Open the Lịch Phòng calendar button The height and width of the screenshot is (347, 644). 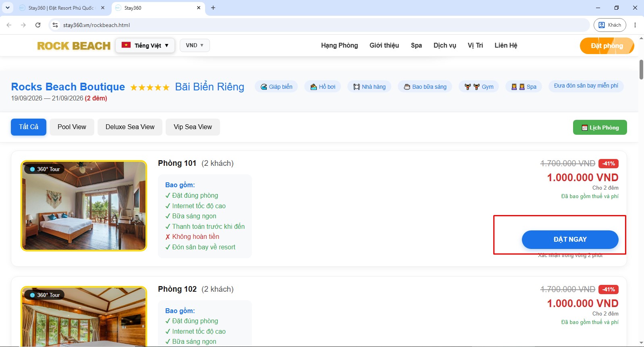click(600, 128)
